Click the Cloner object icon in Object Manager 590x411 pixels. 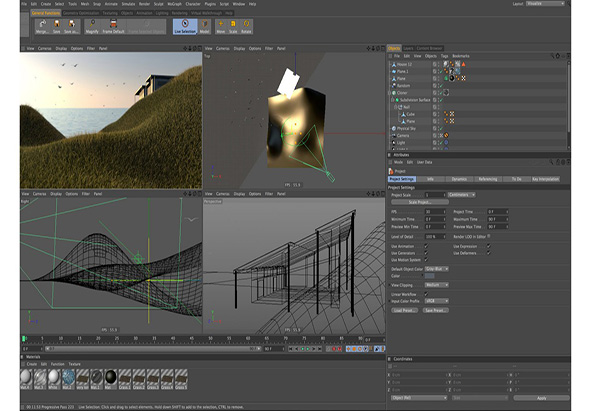[x=394, y=93]
